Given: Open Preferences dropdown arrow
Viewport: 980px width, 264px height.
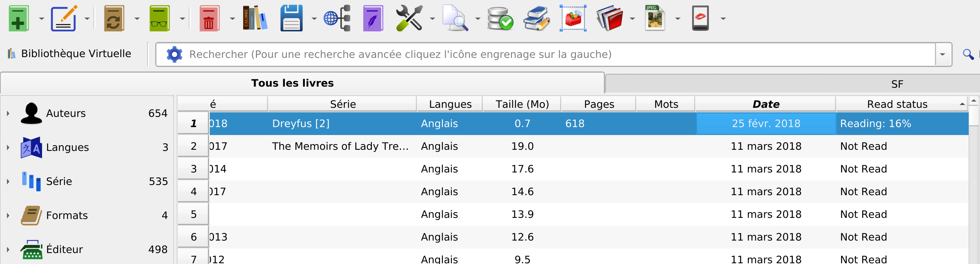Looking at the screenshot, I should 432,18.
